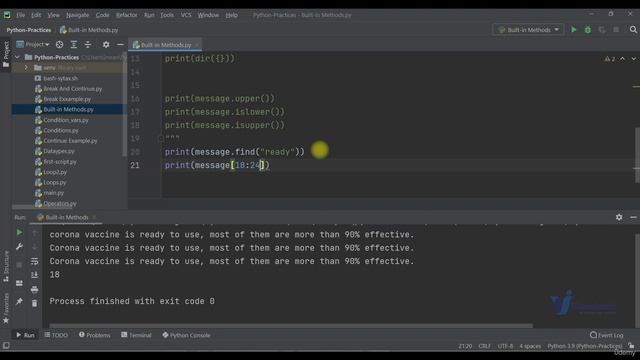Open the Code menu

102,15
